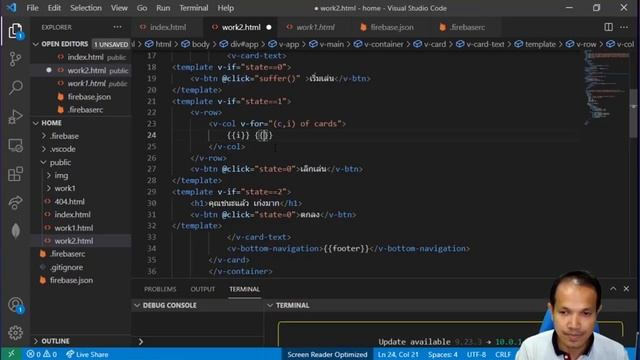Open the Help menu
The width and height of the screenshot is (640, 360).
(225, 8)
